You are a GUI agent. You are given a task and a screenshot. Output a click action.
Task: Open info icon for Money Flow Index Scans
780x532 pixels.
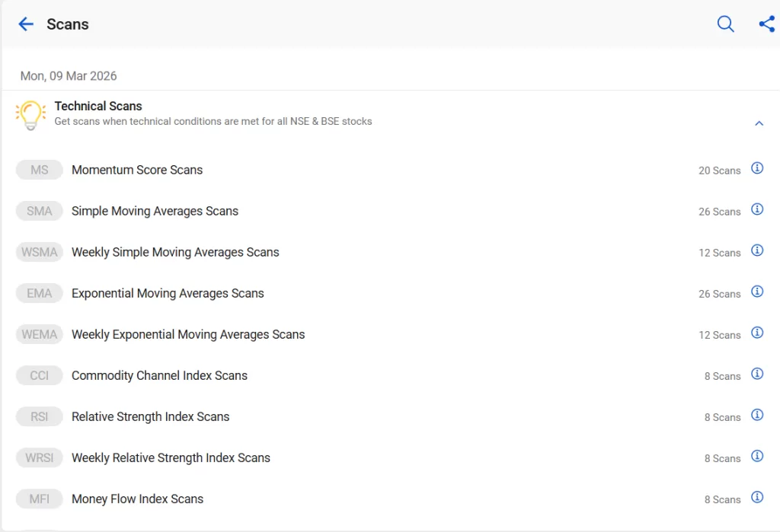(x=757, y=497)
